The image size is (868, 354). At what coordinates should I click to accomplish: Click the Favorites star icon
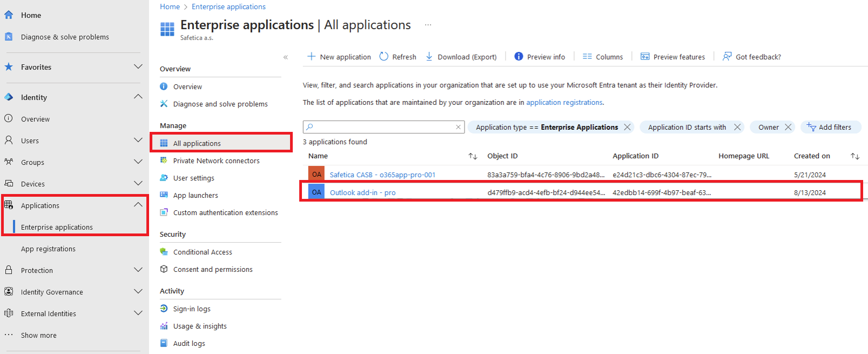9,67
